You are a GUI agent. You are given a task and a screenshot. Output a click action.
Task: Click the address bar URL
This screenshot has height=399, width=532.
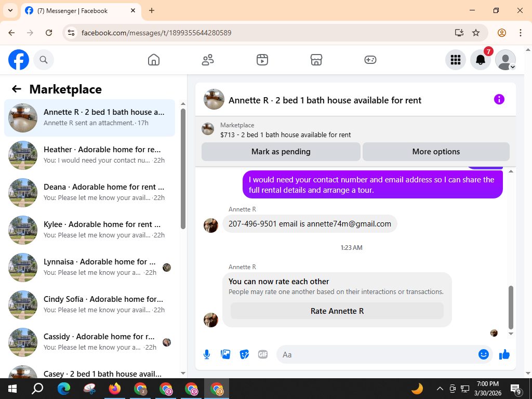[x=156, y=33]
